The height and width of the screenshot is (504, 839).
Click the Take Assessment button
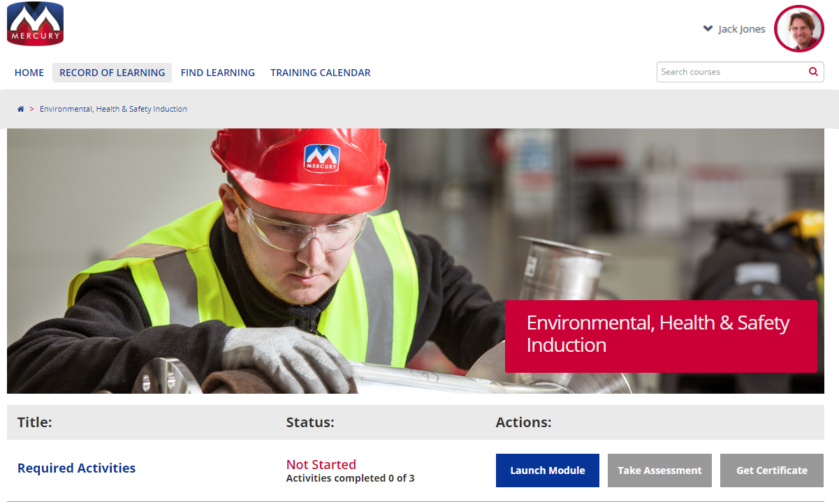659,470
